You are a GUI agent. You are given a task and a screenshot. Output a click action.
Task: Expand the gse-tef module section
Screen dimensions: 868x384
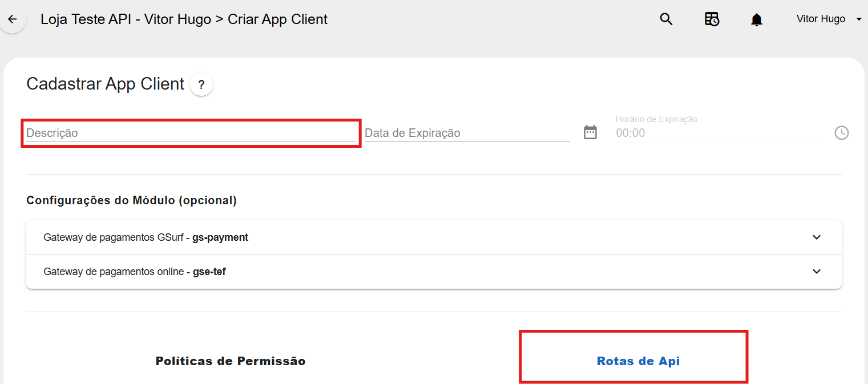click(x=817, y=271)
